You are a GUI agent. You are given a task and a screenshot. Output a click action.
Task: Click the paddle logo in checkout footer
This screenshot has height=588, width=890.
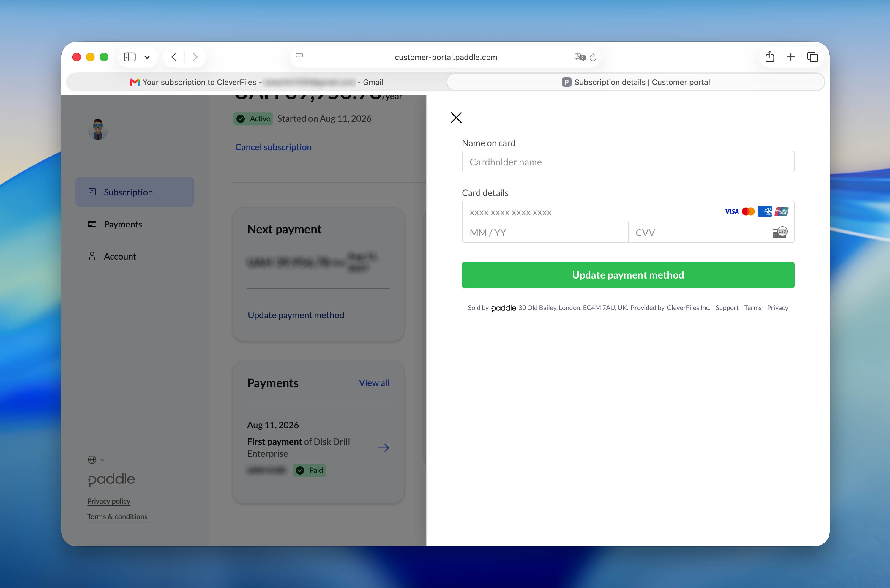pos(503,308)
